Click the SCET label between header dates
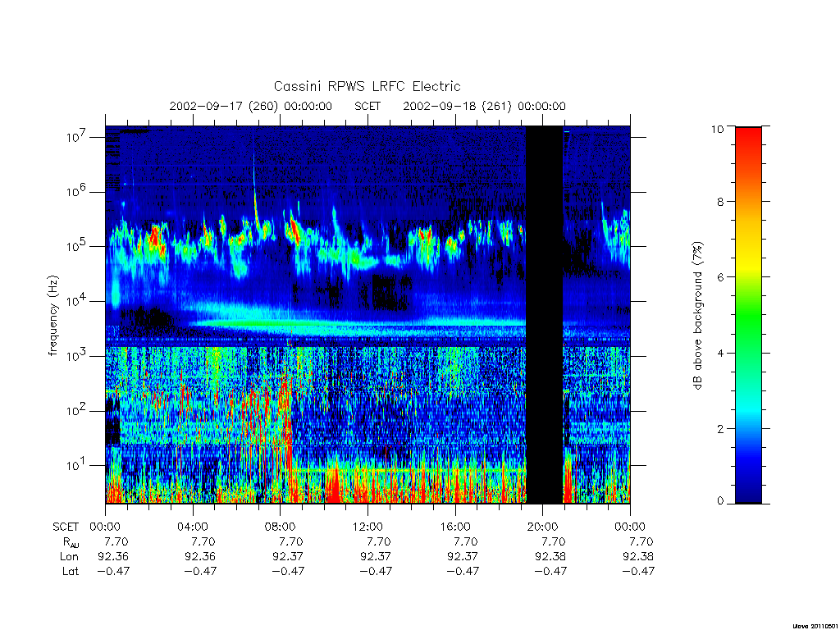 pos(367,106)
